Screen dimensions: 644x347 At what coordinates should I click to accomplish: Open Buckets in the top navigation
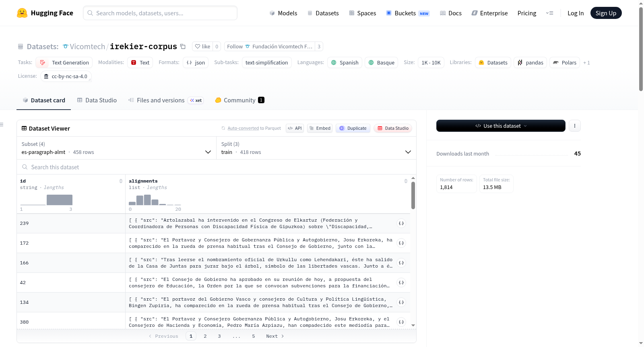408,13
